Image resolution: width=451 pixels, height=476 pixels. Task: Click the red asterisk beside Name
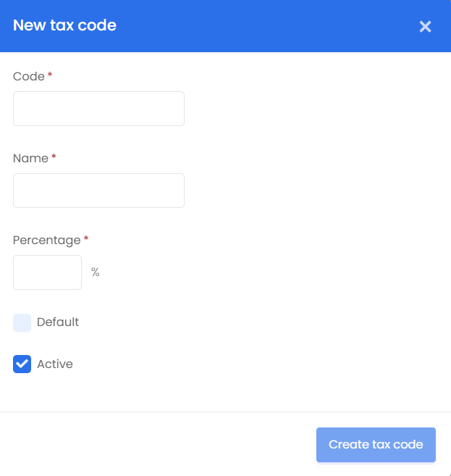54,156
